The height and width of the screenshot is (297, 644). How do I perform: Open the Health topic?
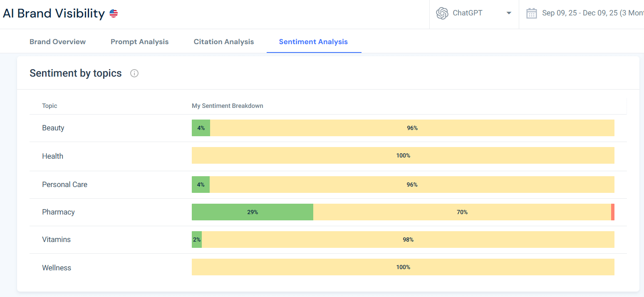coord(52,156)
